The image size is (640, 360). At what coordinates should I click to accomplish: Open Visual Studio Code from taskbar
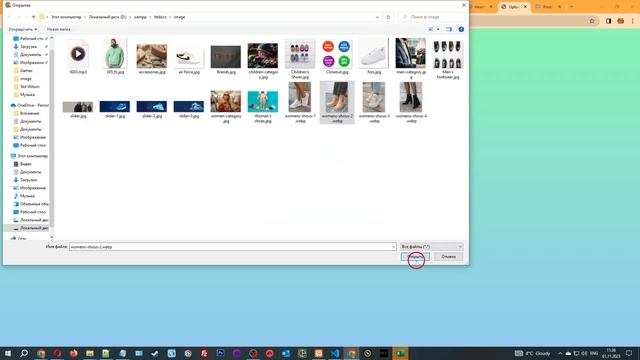(335, 353)
